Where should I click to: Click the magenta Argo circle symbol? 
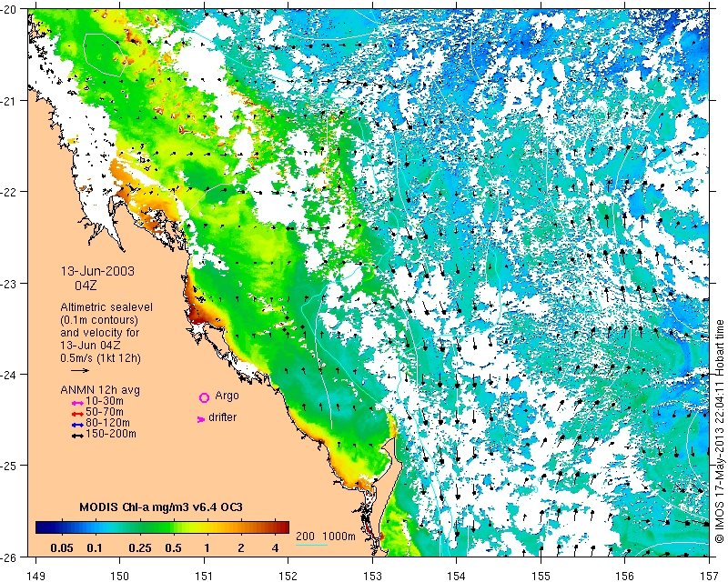[204, 397]
